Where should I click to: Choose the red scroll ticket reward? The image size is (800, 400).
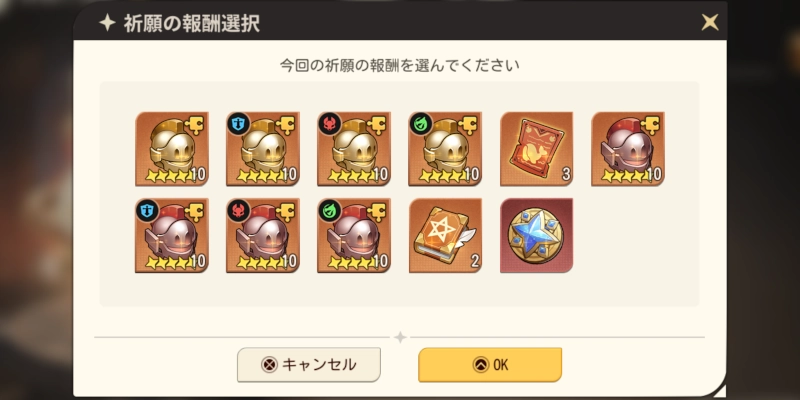tap(536, 148)
